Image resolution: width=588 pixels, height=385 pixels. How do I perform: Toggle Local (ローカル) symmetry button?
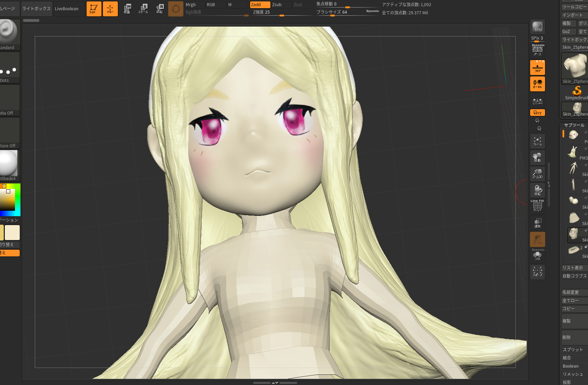tap(538, 84)
